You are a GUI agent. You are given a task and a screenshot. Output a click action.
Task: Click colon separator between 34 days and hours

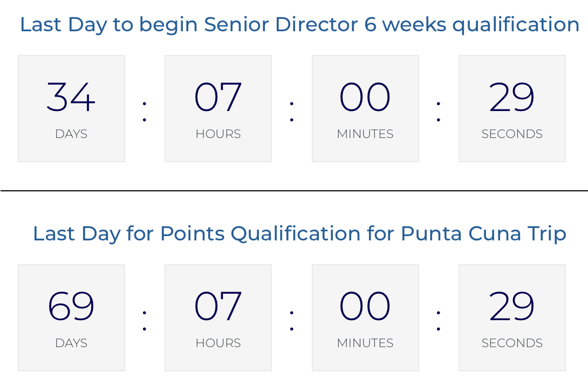(x=145, y=111)
